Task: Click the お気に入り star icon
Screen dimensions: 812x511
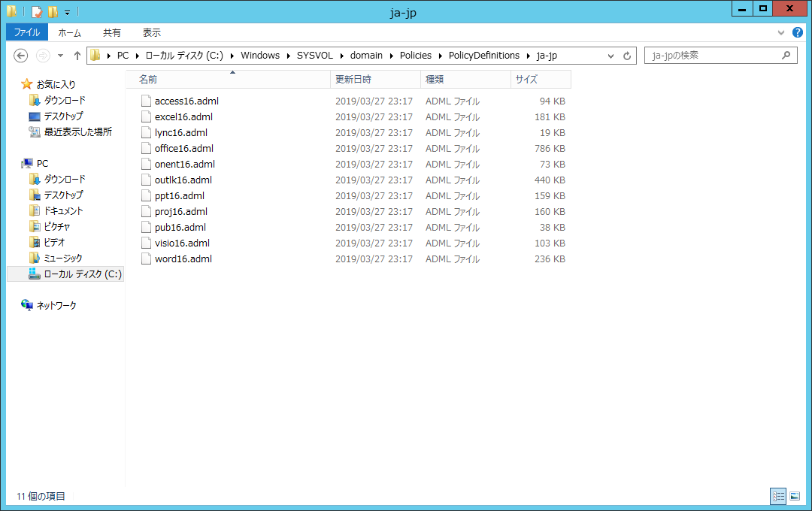Action: point(26,84)
